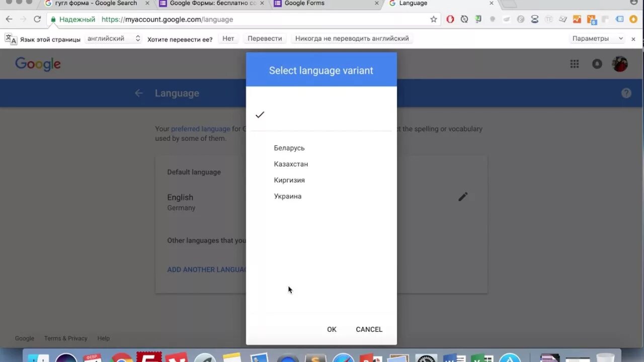Confirm with the OK button

[332, 329]
